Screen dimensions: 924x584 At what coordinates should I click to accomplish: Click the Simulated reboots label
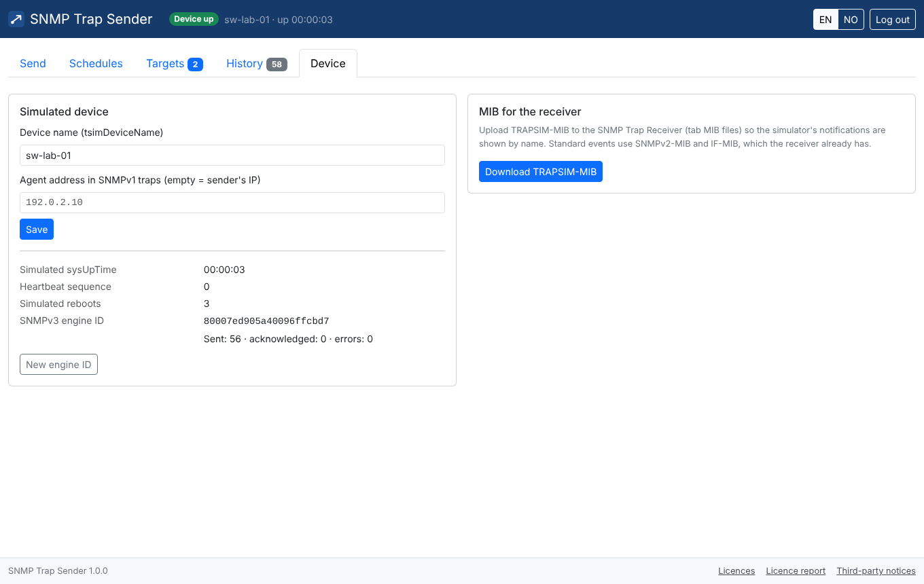(x=60, y=304)
